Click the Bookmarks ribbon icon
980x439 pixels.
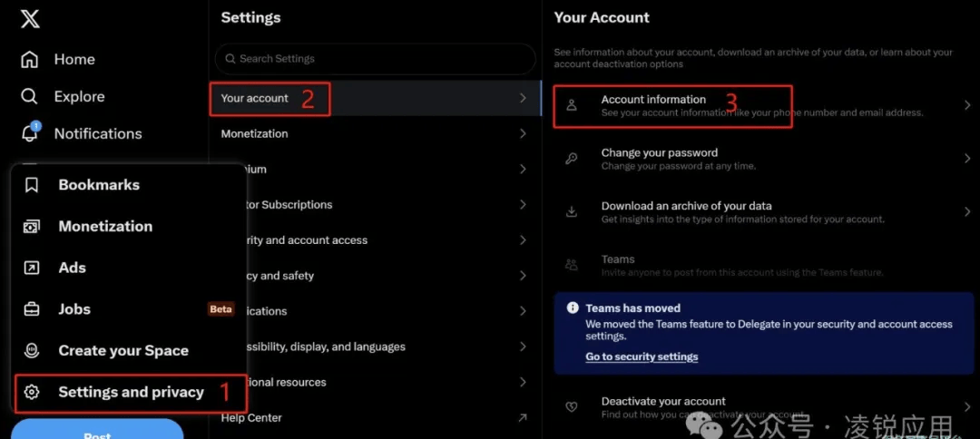point(31,185)
